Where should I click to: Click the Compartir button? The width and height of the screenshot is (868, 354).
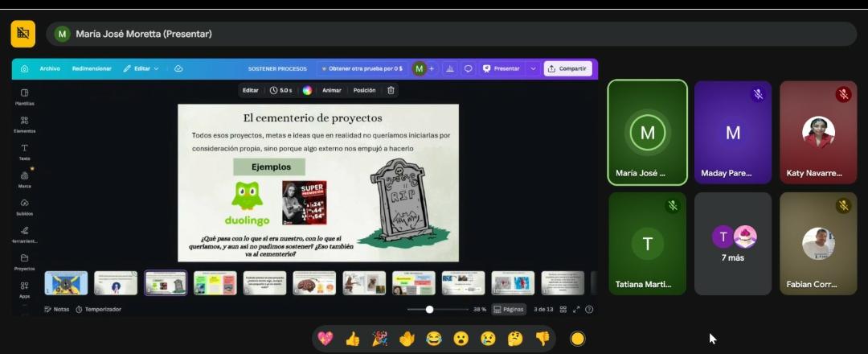(x=567, y=68)
